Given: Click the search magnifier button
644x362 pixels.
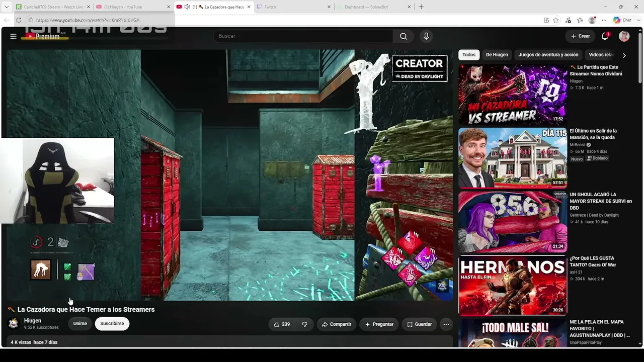Looking at the screenshot, I should (404, 36).
